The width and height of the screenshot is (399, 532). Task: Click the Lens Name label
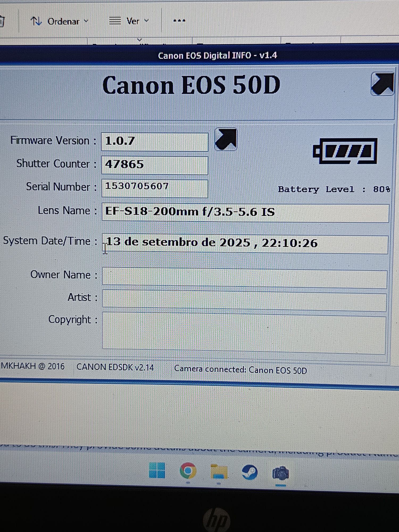coord(67,210)
